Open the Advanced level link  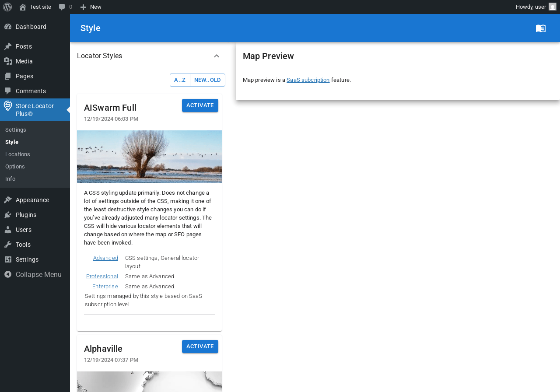tap(105, 258)
